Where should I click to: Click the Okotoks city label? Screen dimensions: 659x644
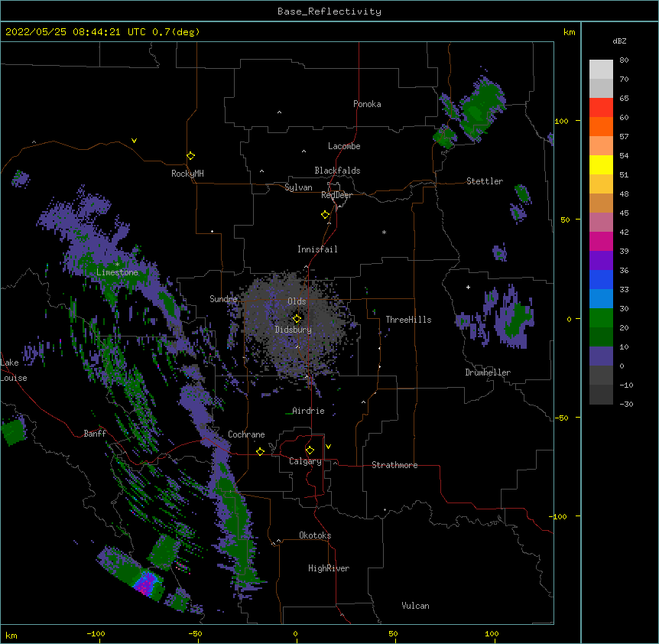coord(315,535)
